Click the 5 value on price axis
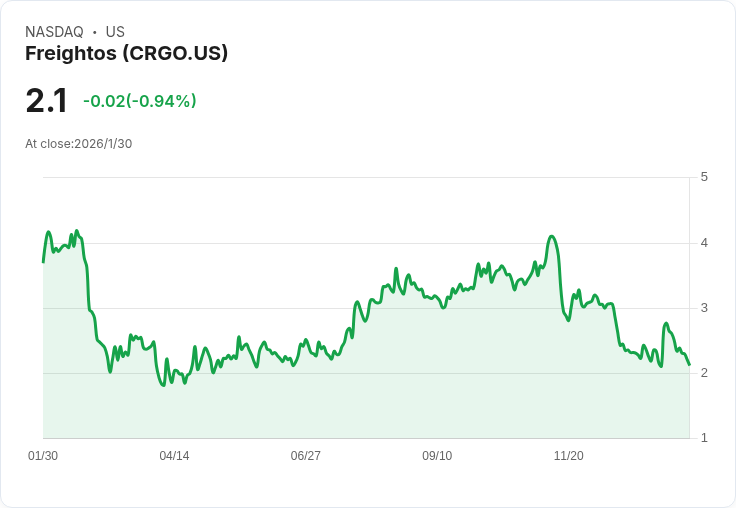 tap(704, 177)
